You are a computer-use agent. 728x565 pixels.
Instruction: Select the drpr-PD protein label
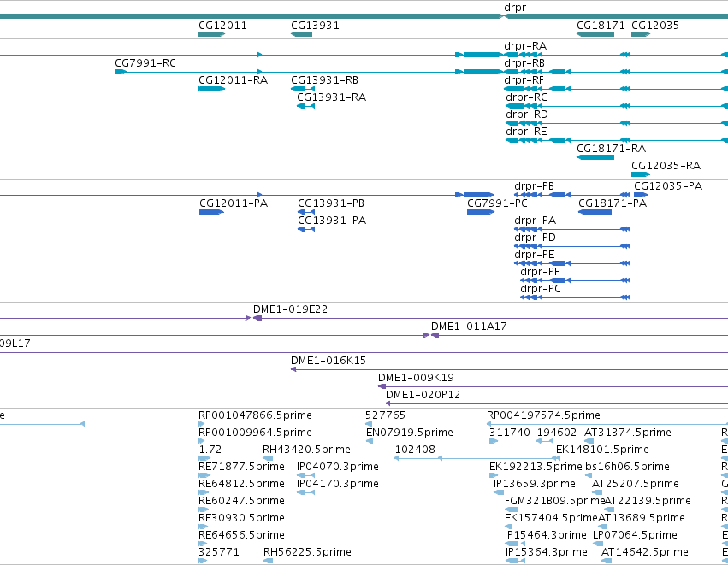[x=535, y=238]
